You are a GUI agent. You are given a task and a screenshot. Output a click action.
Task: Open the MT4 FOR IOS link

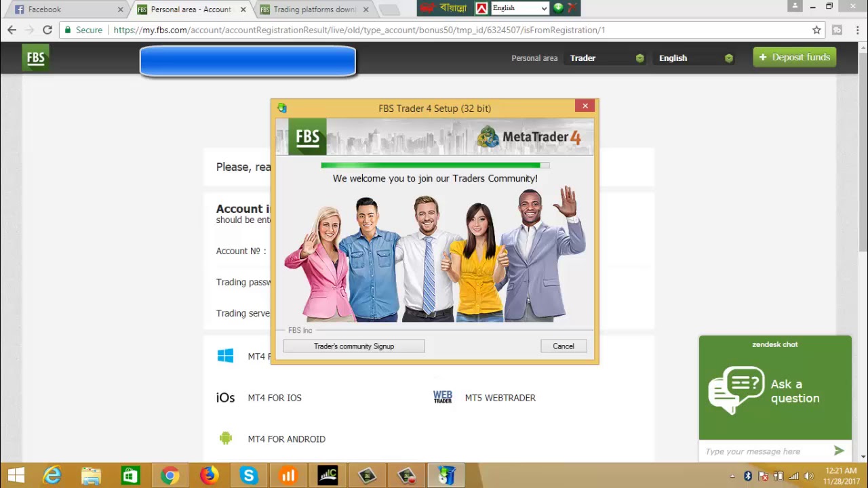[x=275, y=398]
